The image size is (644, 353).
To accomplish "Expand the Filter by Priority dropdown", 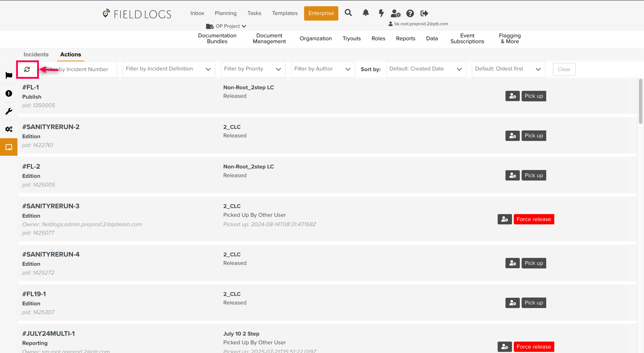I will pos(253,69).
